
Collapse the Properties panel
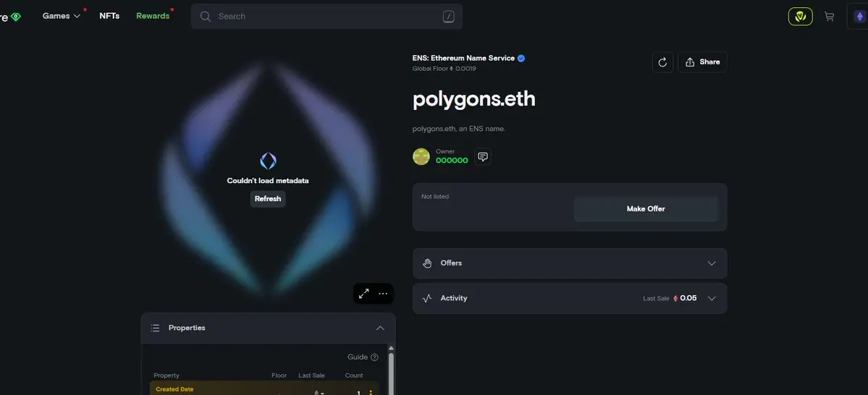[380, 328]
